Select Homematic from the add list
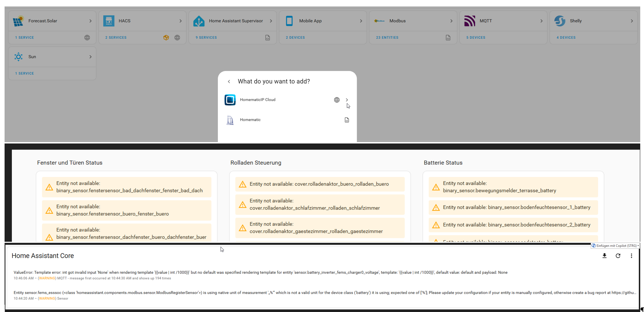The width and height of the screenshot is (644, 312). coord(250,120)
